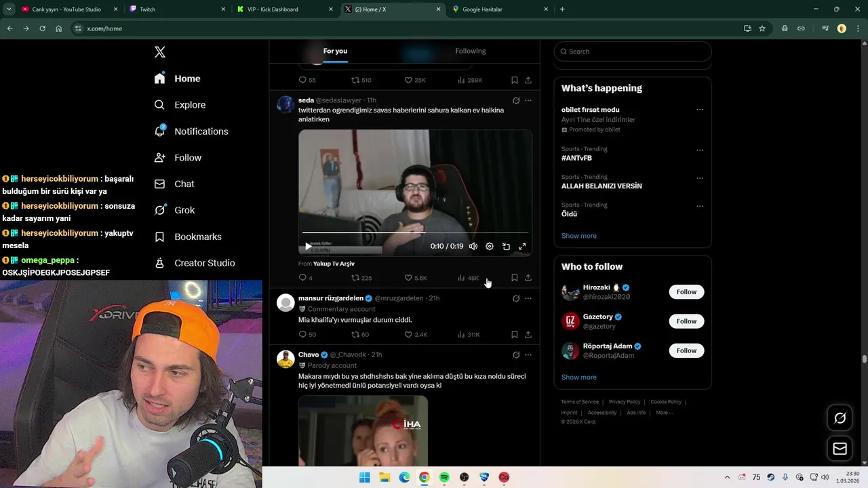Open more options on Chavo's tweet
The width and height of the screenshot is (868, 488).
[x=528, y=354]
